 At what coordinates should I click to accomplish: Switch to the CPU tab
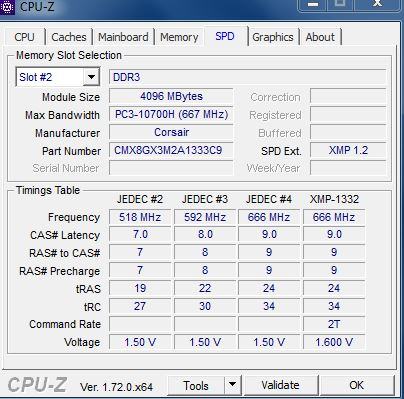click(24, 37)
